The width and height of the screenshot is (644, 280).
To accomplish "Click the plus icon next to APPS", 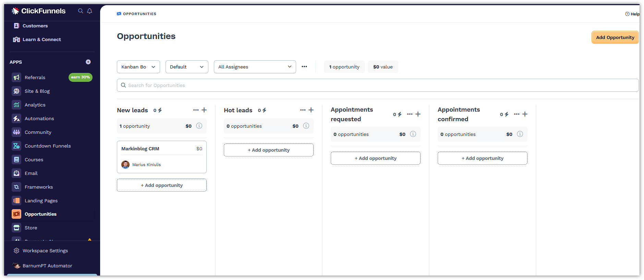I will (88, 62).
